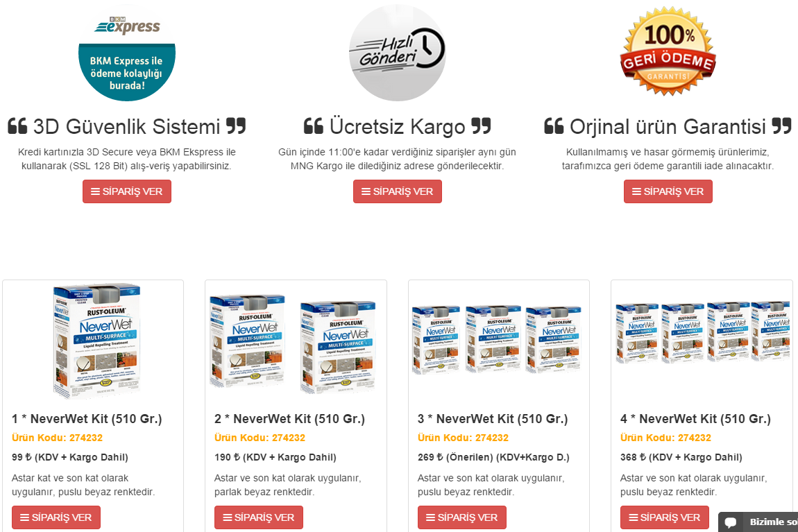Click SİPARİŞ VER under Orjinal ürün Garantisi
The width and height of the screenshot is (798, 532).
click(668, 191)
